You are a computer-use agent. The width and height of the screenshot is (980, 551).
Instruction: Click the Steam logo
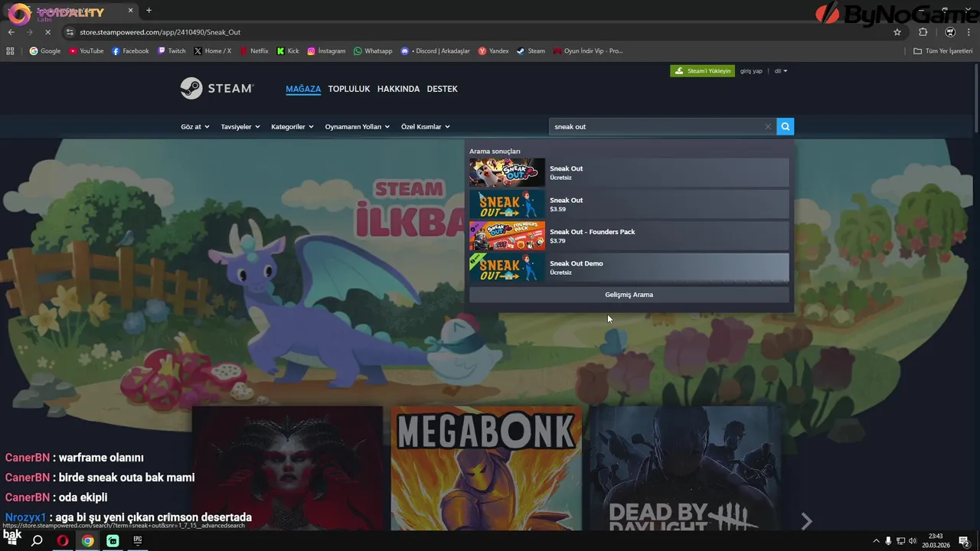pos(217,88)
